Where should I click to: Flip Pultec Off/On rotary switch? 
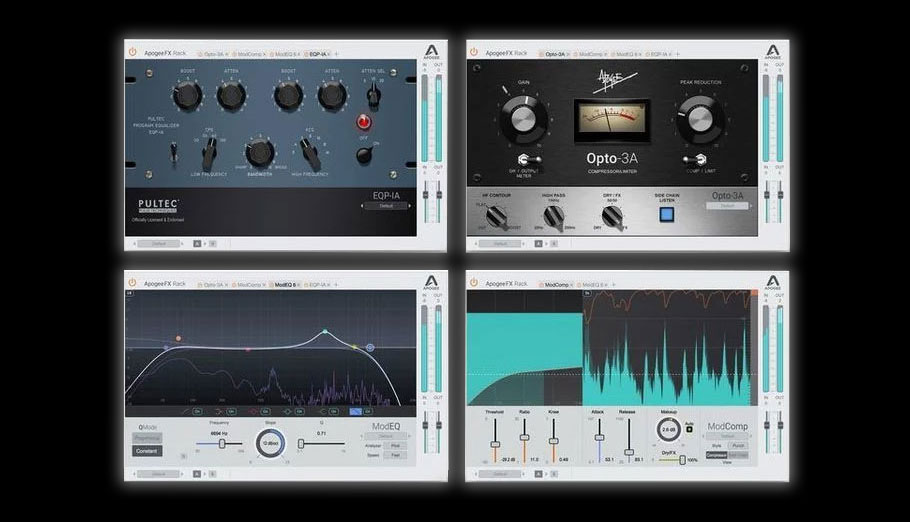[364, 155]
